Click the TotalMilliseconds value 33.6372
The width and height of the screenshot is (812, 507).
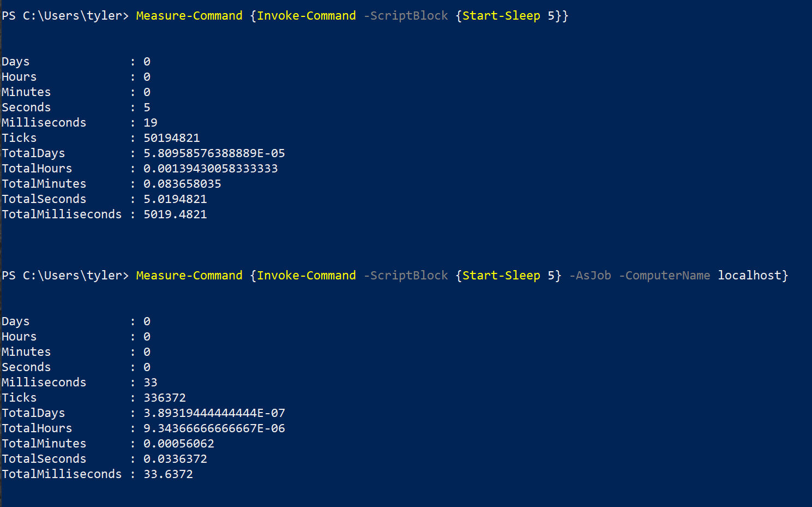168,474
